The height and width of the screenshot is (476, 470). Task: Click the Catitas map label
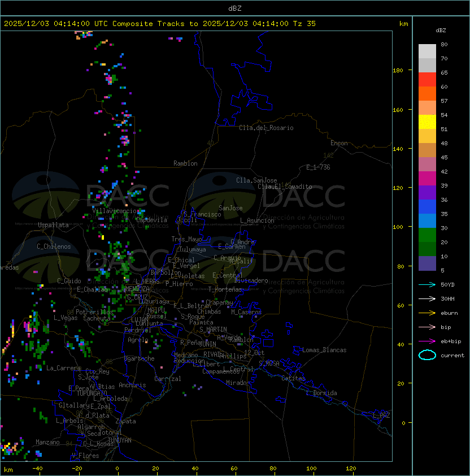tap(293, 378)
